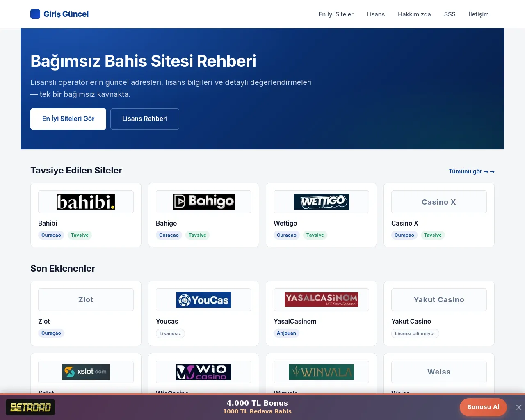Go to the Lisans menu item
This screenshot has height=420, width=525.
376,14
